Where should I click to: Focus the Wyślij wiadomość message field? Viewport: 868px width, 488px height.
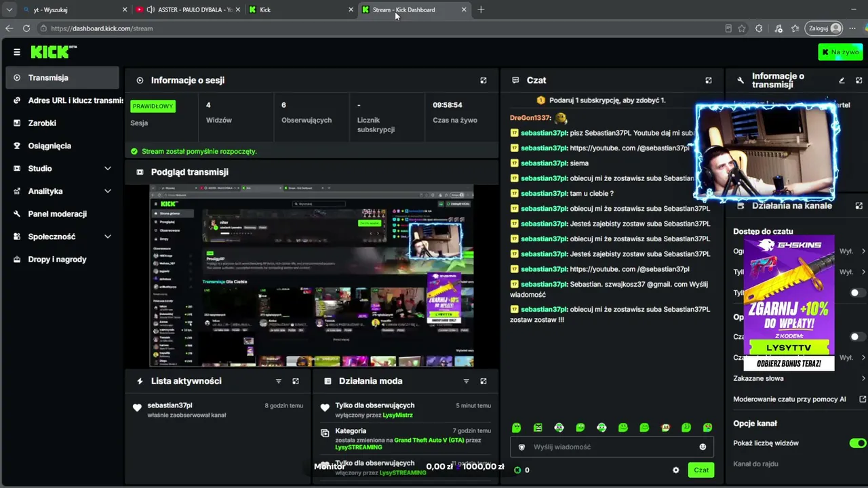tap(610, 447)
